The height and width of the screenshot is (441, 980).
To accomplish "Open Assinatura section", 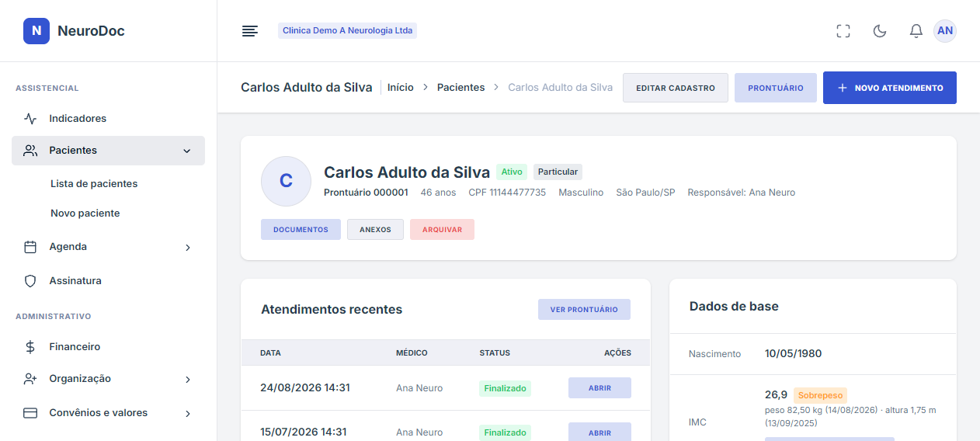I will click(108, 281).
